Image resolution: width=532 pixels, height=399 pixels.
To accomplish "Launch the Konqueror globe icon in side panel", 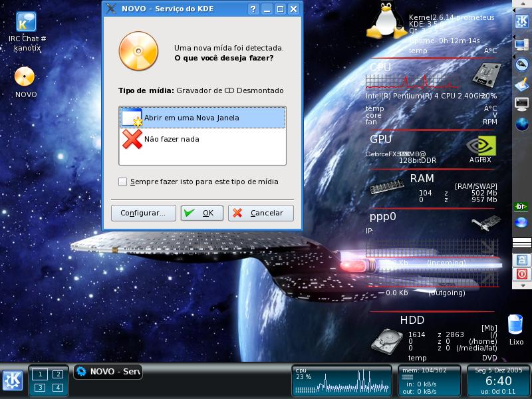I will (x=522, y=124).
